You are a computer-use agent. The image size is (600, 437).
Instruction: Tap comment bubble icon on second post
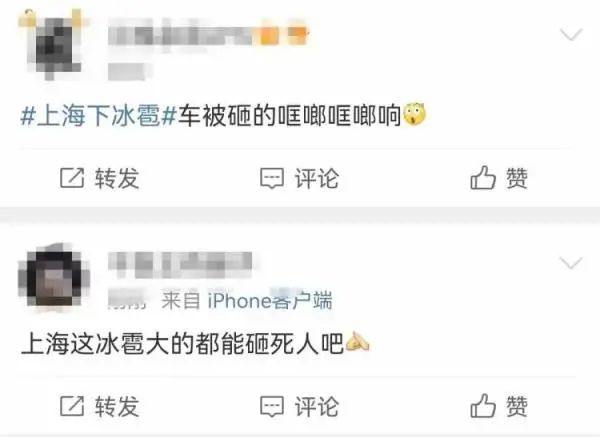(272, 406)
